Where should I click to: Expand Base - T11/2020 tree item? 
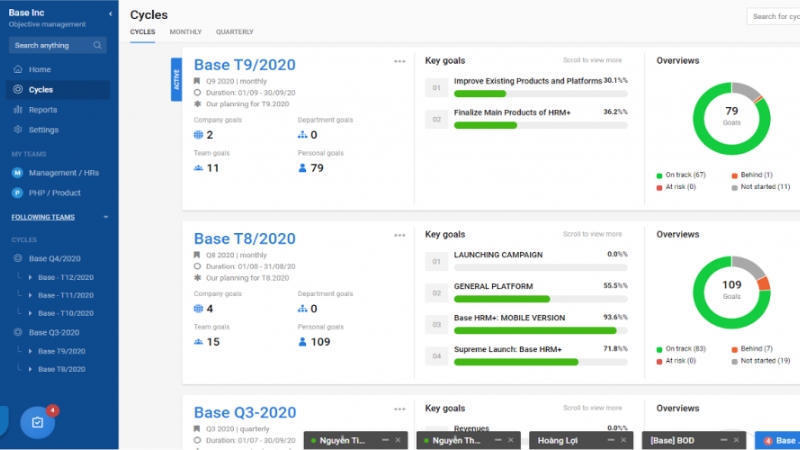[30, 295]
